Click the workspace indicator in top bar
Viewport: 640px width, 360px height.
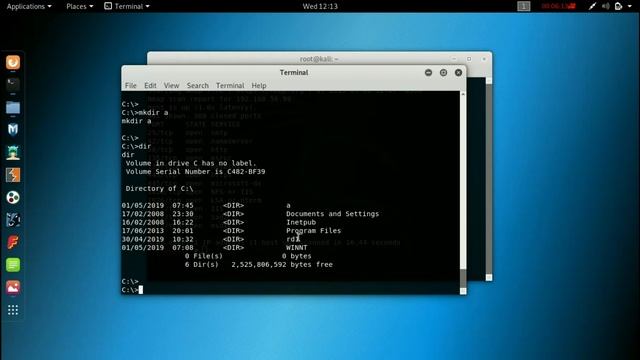pos(524,6)
